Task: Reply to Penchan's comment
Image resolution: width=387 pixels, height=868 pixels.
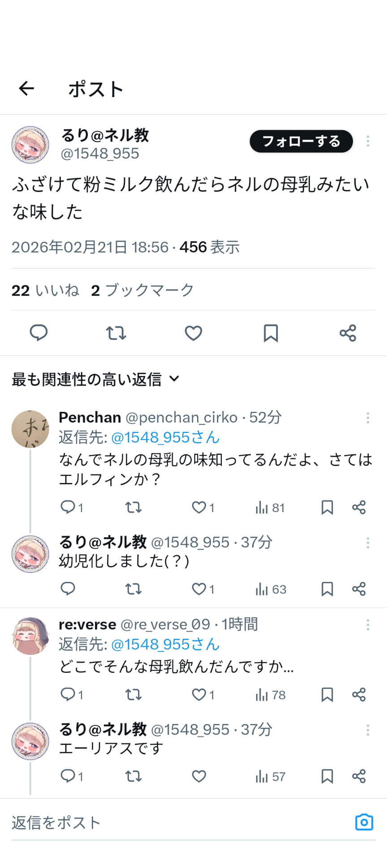Action: 68,507
